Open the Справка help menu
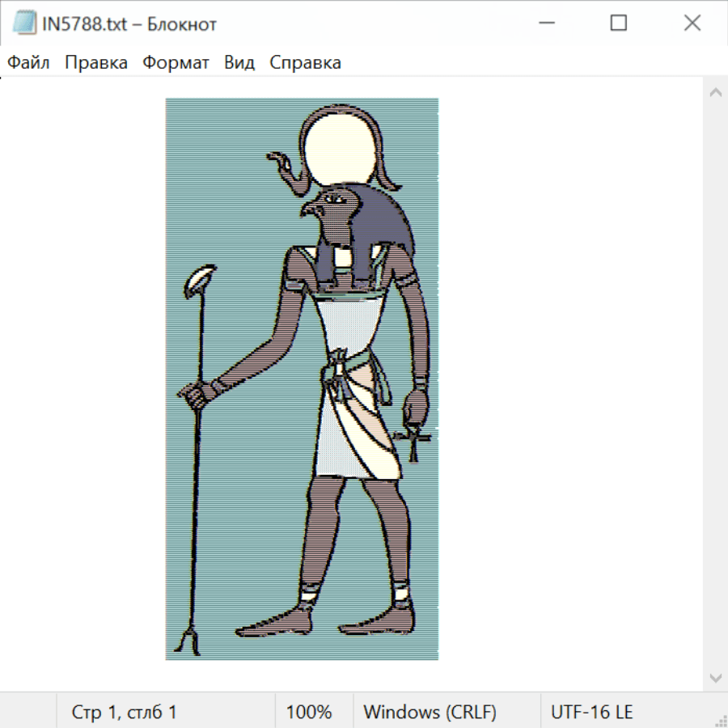The image size is (728, 728). [x=305, y=62]
